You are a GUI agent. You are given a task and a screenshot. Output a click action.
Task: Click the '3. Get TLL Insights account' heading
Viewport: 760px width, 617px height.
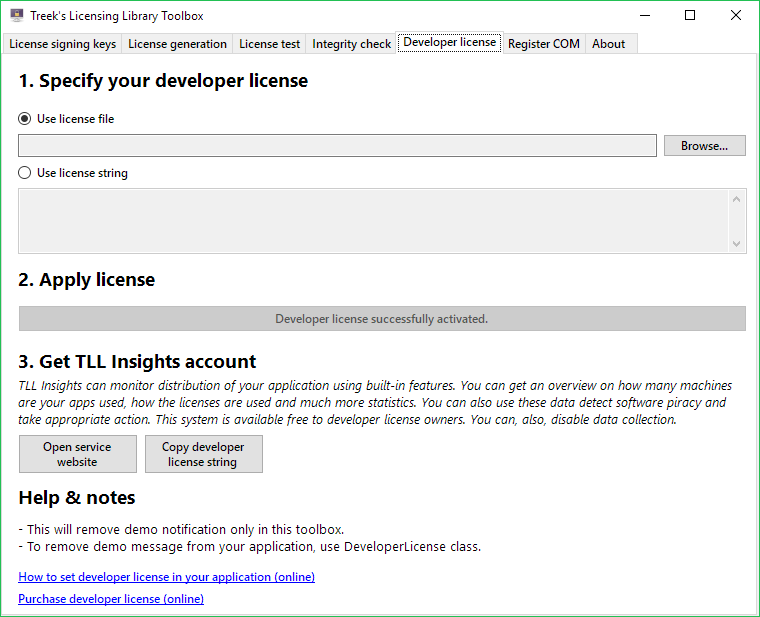pyautogui.click(x=137, y=362)
